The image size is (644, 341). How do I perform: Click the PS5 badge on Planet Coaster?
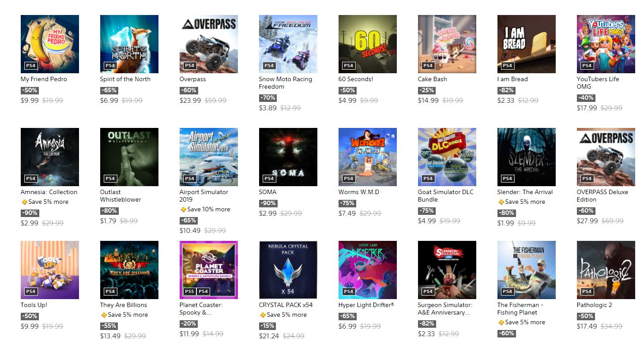click(x=189, y=292)
